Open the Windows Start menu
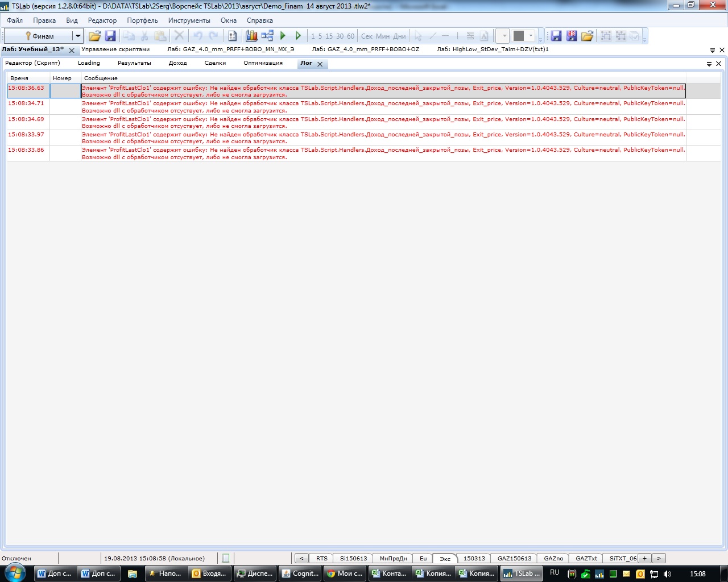The image size is (728, 582). coord(15,573)
